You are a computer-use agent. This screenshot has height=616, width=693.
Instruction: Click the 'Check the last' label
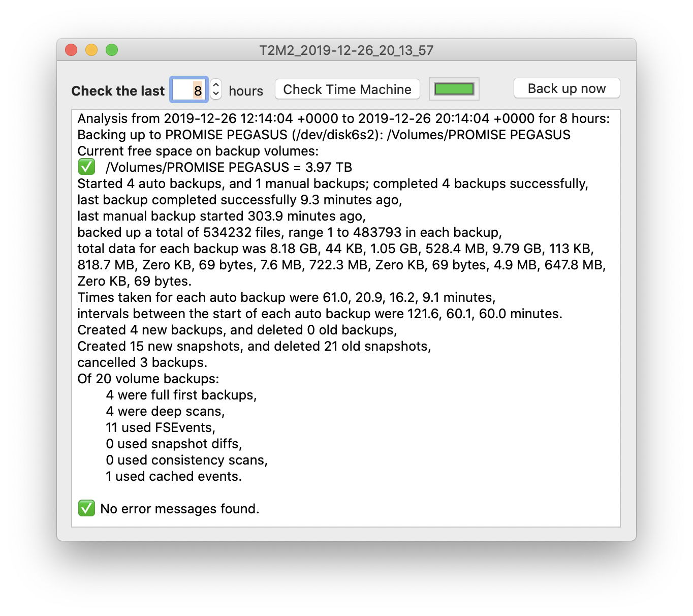(x=118, y=91)
